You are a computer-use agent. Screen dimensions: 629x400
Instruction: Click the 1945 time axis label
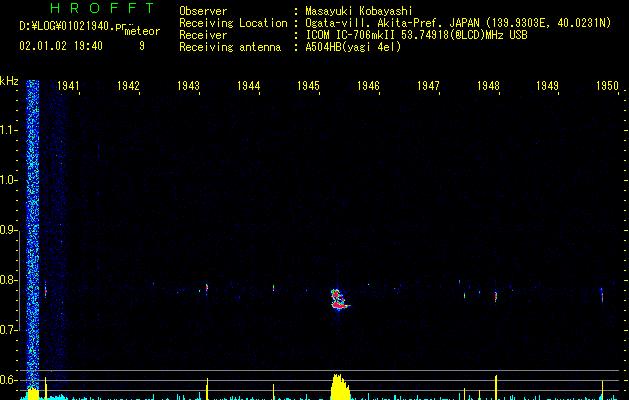[308, 86]
